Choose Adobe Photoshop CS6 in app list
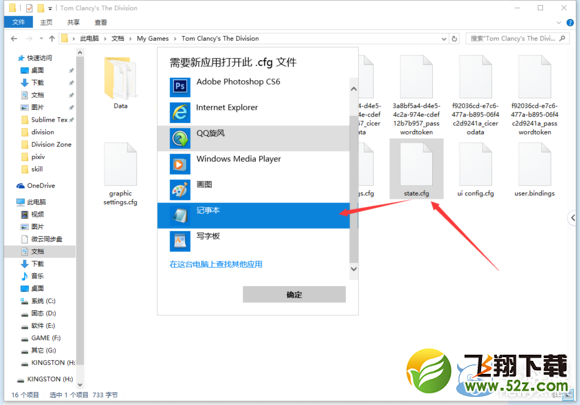 [x=253, y=87]
